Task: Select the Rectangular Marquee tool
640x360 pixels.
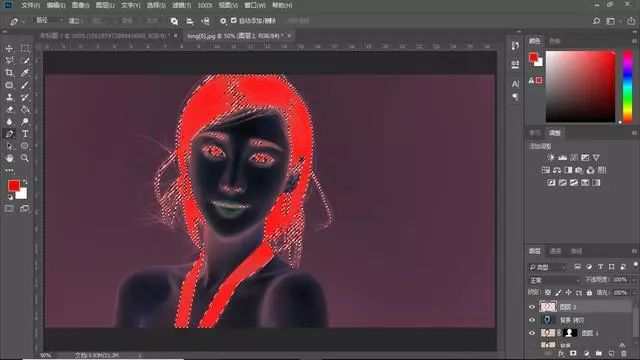Action: [x=25, y=49]
